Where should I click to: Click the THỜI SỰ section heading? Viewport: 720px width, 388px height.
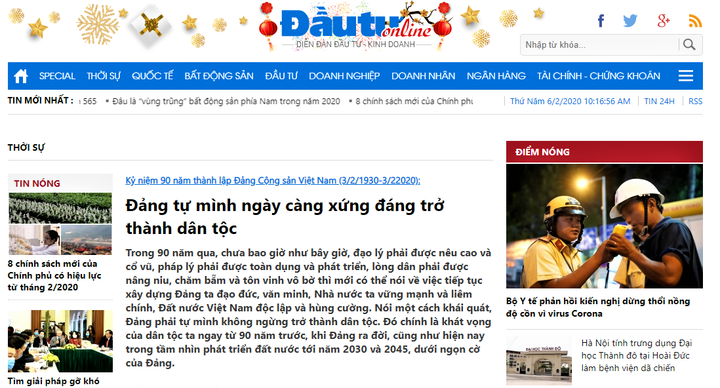(x=26, y=147)
